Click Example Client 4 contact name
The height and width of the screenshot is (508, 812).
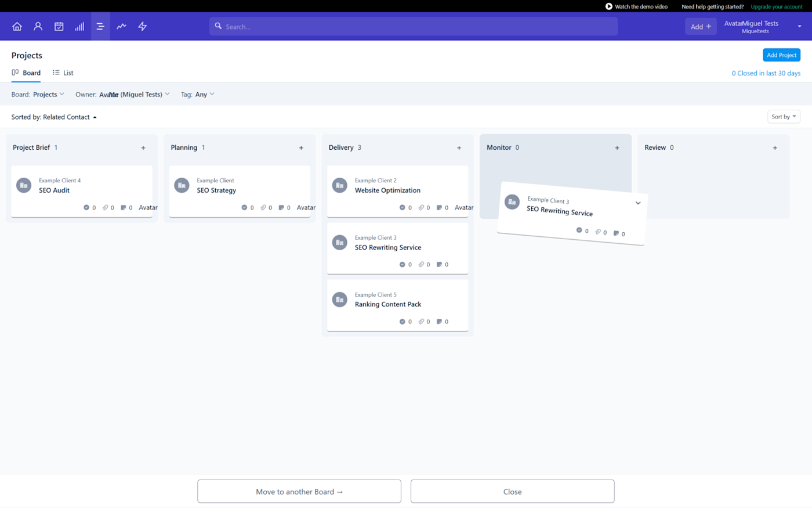pos(60,181)
